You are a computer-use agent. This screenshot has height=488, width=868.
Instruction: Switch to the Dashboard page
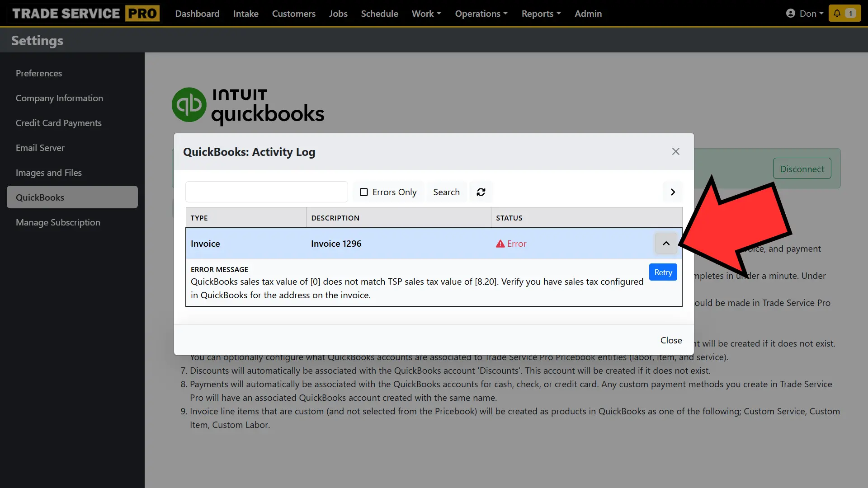[197, 13]
